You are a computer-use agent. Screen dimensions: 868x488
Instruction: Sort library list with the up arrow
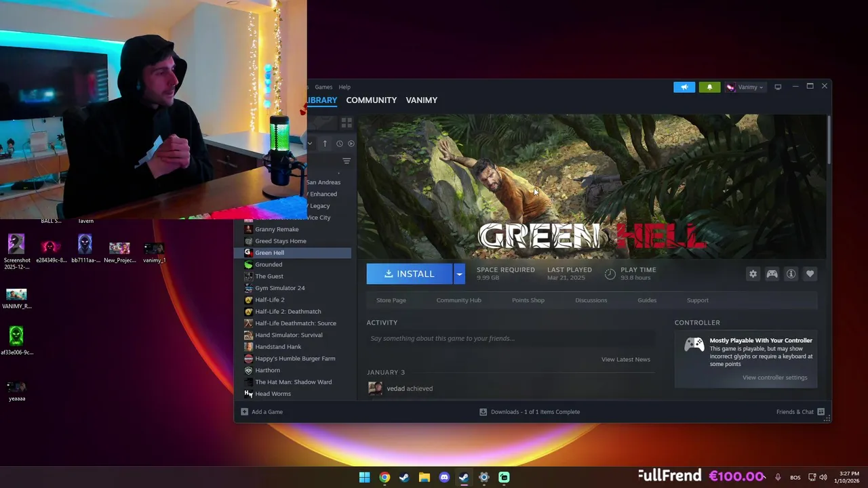pyautogui.click(x=325, y=143)
